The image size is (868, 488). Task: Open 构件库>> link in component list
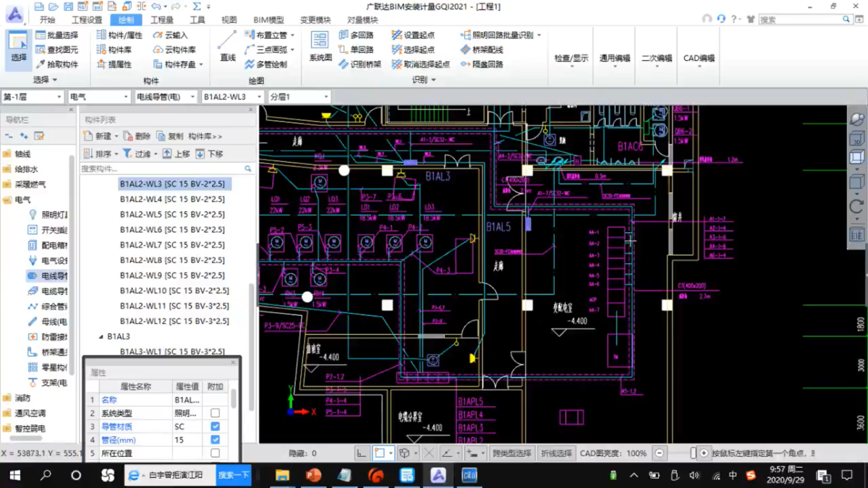(205, 136)
